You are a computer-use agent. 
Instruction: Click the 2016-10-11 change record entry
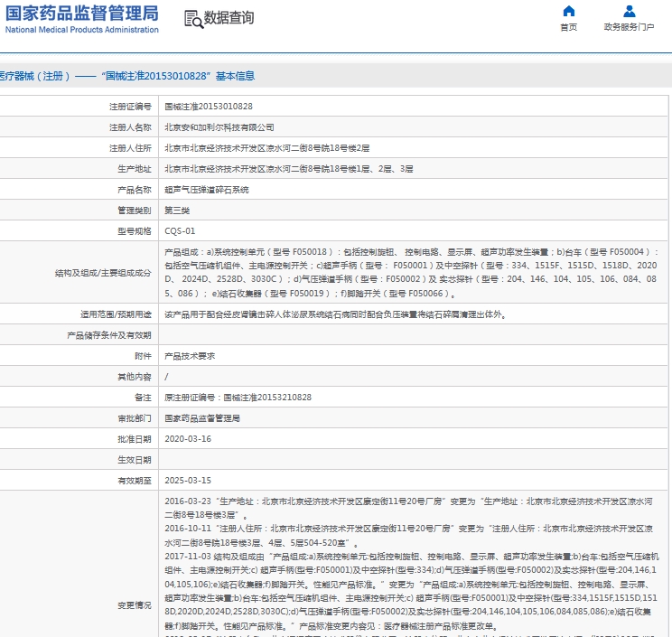(x=408, y=536)
